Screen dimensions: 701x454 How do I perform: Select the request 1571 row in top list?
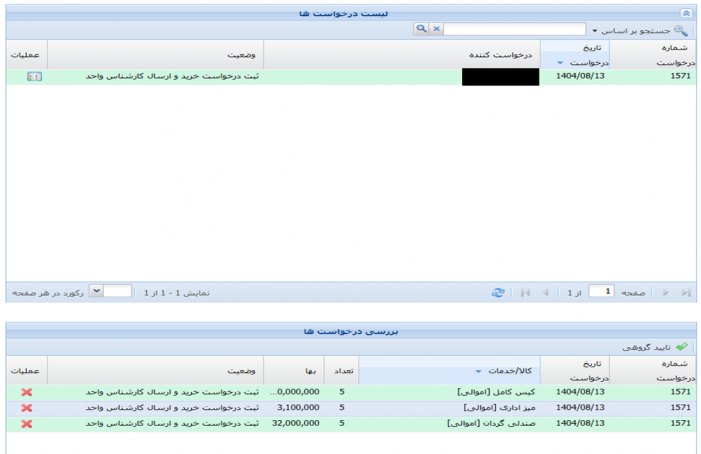[350, 77]
